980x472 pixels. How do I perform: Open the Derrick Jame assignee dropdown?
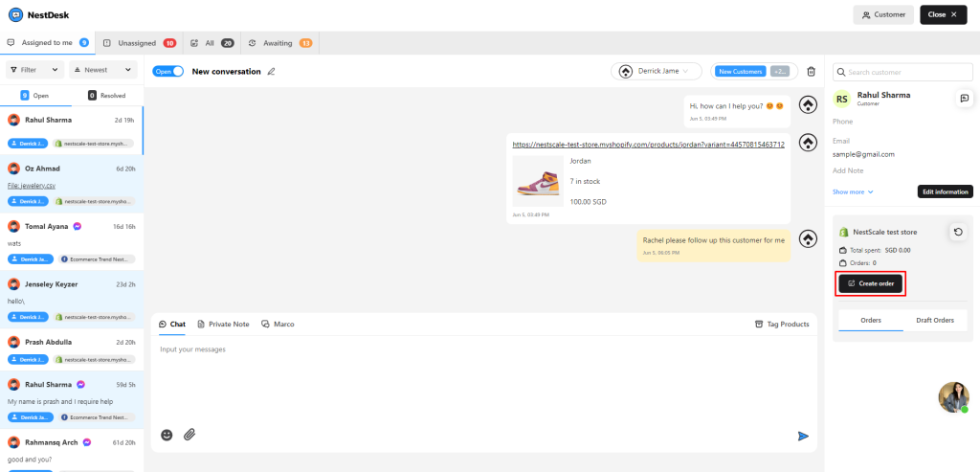tap(657, 71)
